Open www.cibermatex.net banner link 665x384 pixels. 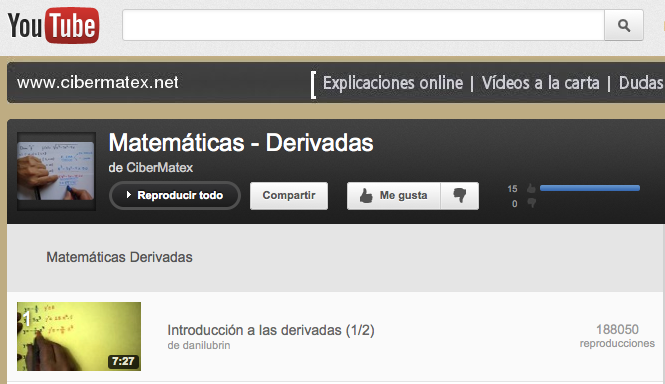tap(98, 82)
